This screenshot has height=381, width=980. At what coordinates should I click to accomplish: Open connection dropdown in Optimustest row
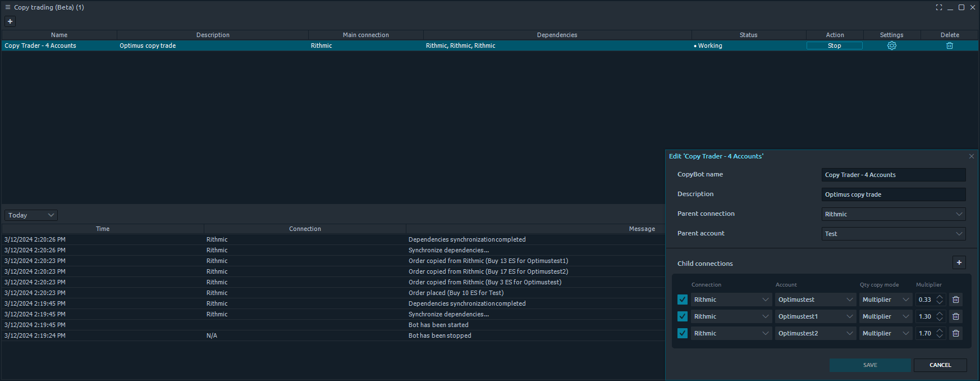tap(731, 300)
